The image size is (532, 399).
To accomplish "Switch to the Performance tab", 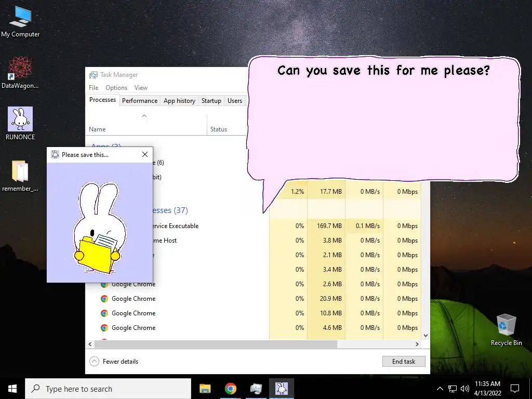I will (140, 101).
